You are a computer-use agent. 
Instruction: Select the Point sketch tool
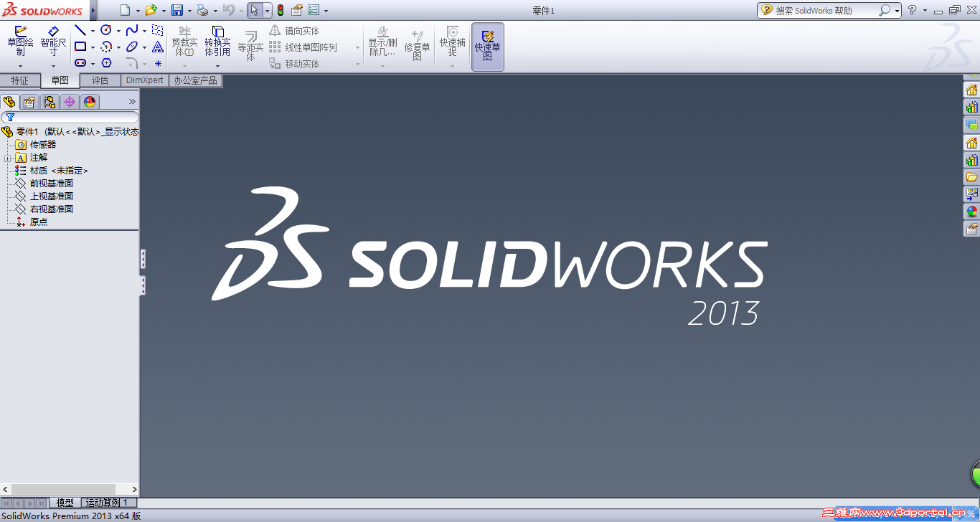coord(158,63)
